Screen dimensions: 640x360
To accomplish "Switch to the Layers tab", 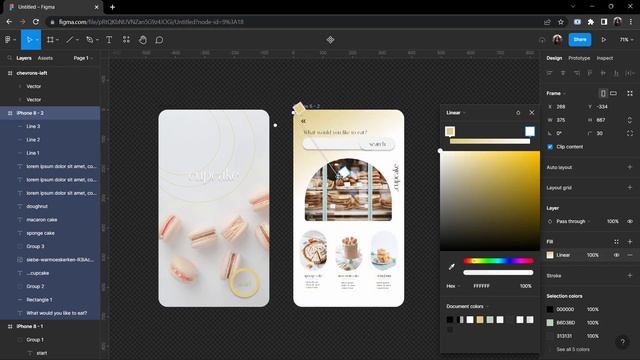I will [x=24, y=58].
